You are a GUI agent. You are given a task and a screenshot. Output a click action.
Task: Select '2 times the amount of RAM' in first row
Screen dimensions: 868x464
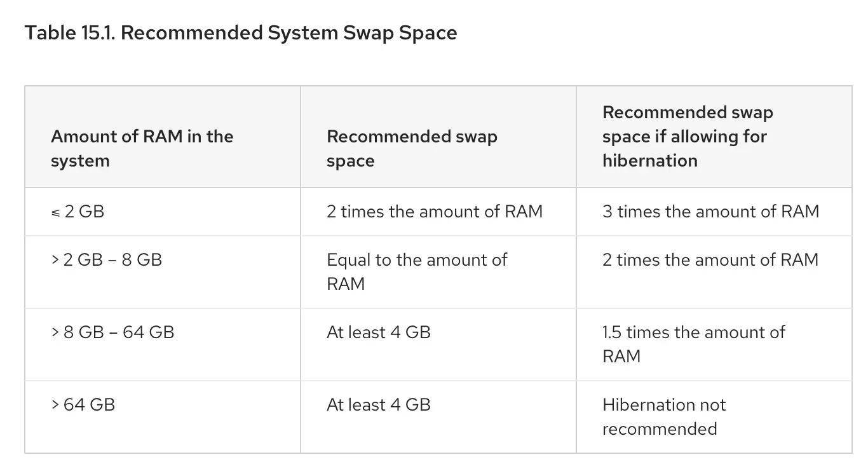click(435, 212)
